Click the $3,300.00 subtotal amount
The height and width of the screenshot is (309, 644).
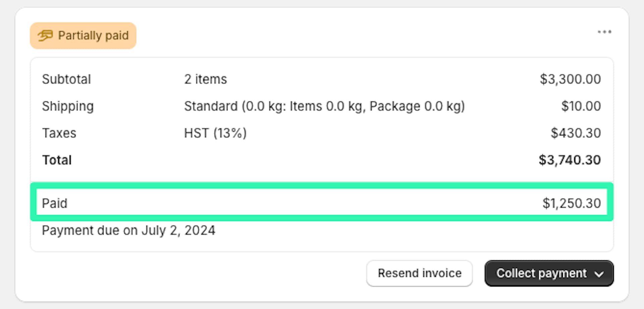[x=570, y=79]
